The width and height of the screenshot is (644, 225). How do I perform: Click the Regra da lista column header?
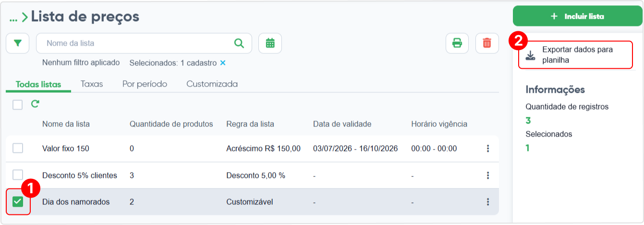(250, 124)
